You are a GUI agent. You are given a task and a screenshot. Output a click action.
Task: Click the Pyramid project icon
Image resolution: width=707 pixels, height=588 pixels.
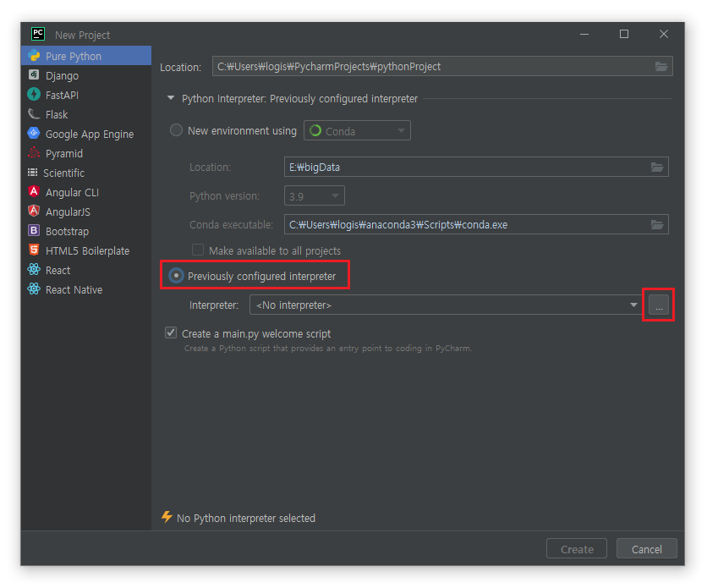34,153
